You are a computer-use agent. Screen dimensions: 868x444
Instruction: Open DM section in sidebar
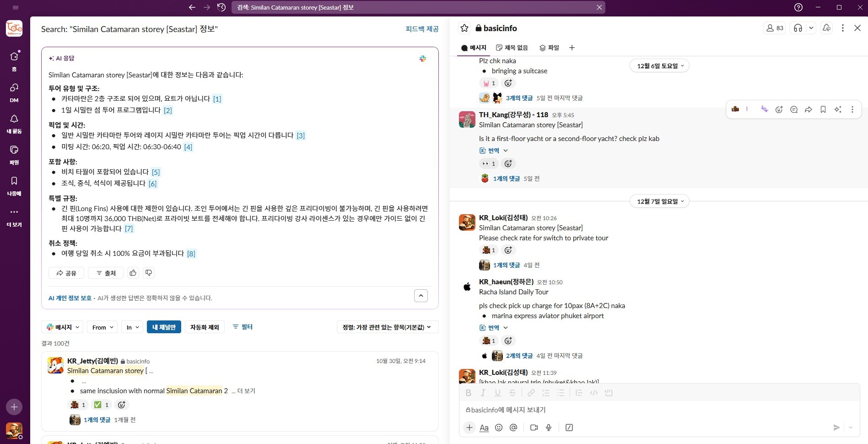(14, 92)
